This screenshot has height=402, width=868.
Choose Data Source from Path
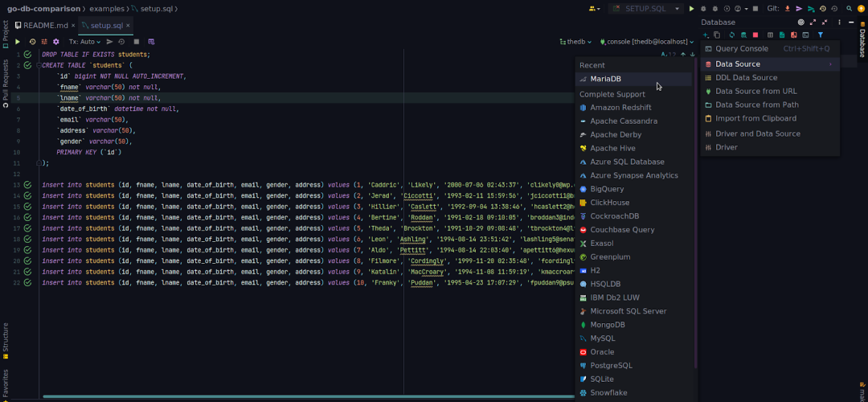coord(770,105)
